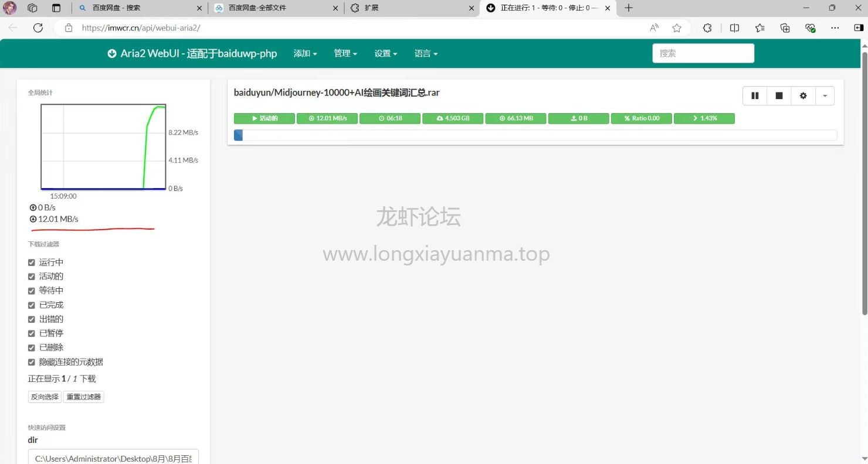
Task: Toggle 隐藏连接的元数据 checkbox
Action: coord(32,362)
